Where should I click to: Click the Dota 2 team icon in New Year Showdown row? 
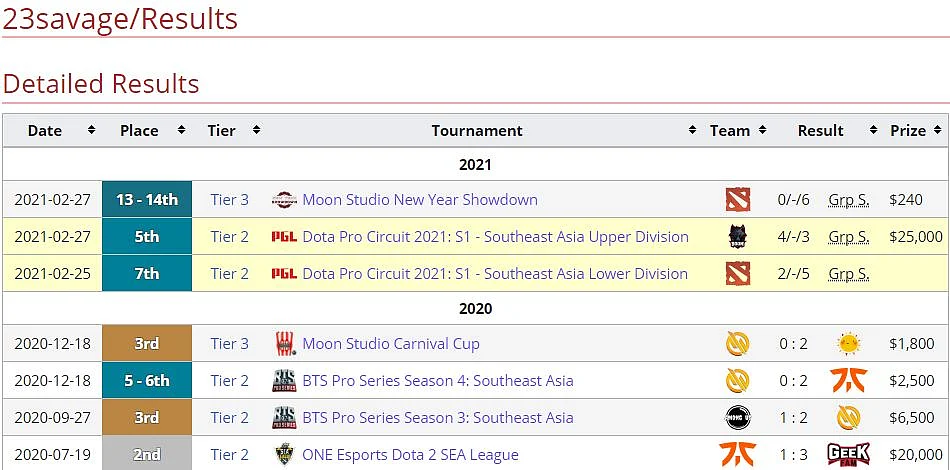coord(738,199)
